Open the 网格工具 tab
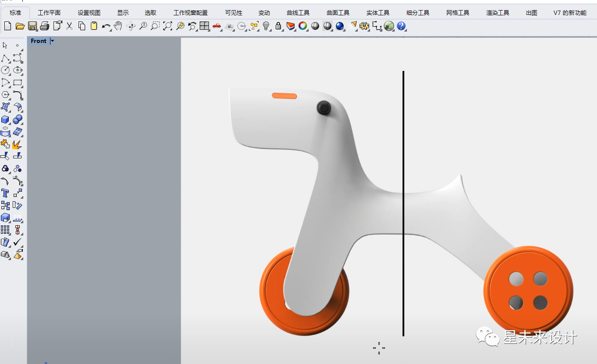597x364 pixels. point(458,13)
